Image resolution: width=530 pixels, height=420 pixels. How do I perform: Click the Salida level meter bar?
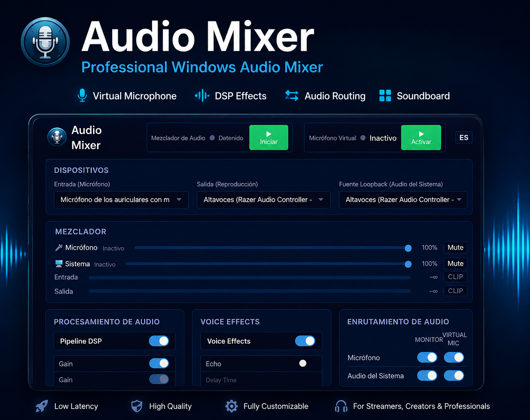coord(250,291)
